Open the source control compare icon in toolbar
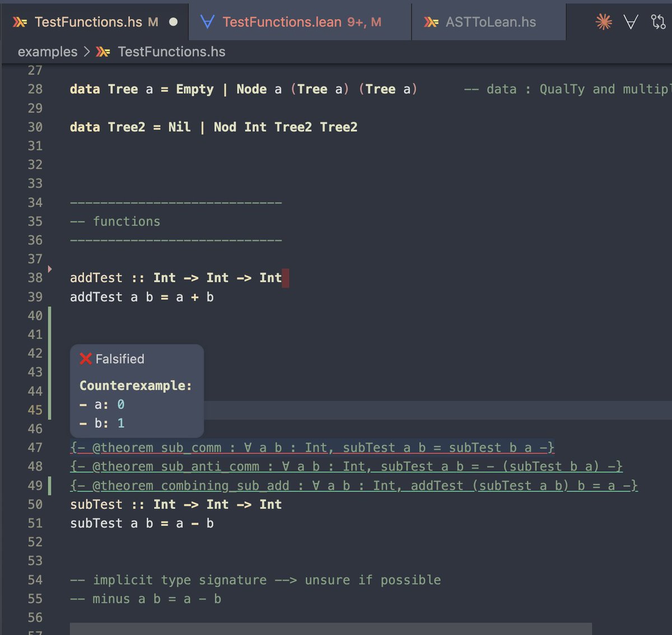 tap(659, 22)
